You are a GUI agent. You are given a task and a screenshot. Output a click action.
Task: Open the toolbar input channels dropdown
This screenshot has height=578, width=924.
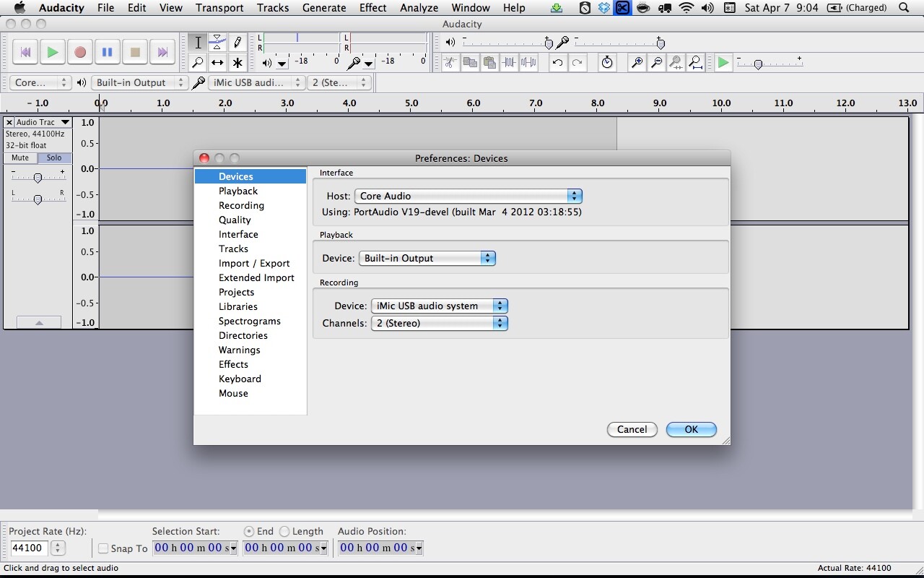pos(339,82)
